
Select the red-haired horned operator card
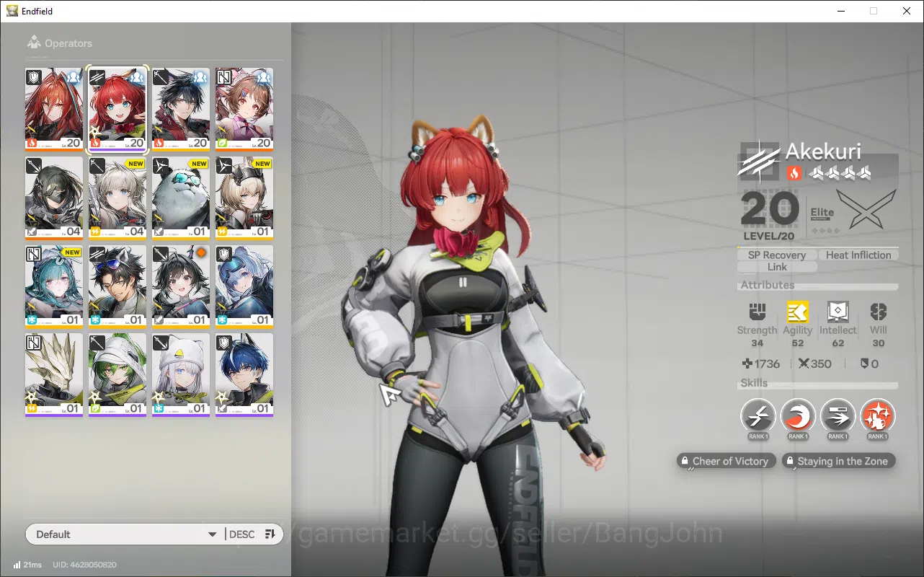[x=54, y=110]
